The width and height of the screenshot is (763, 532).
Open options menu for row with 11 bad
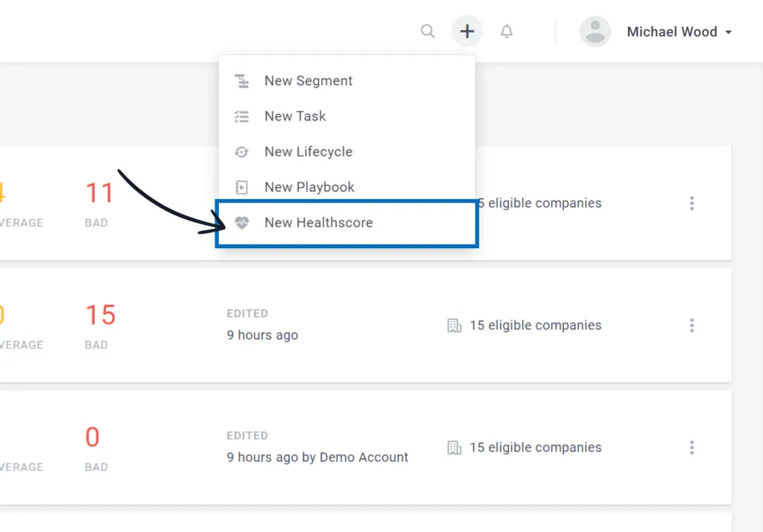pos(691,203)
